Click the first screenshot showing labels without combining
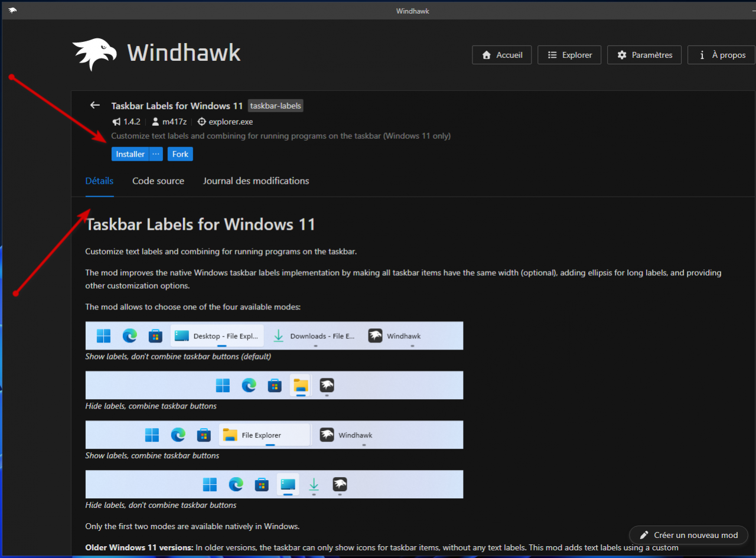 click(274, 335)
